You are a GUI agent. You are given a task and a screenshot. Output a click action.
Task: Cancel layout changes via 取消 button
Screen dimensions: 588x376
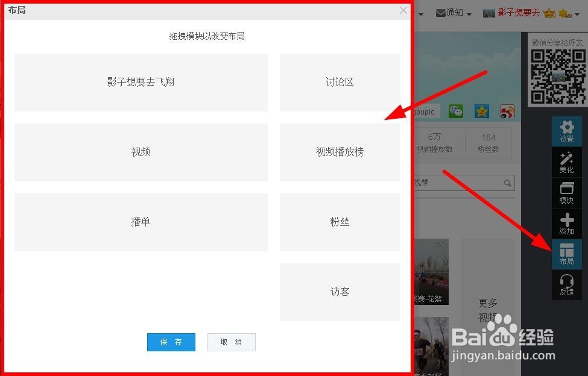[231, 342]
